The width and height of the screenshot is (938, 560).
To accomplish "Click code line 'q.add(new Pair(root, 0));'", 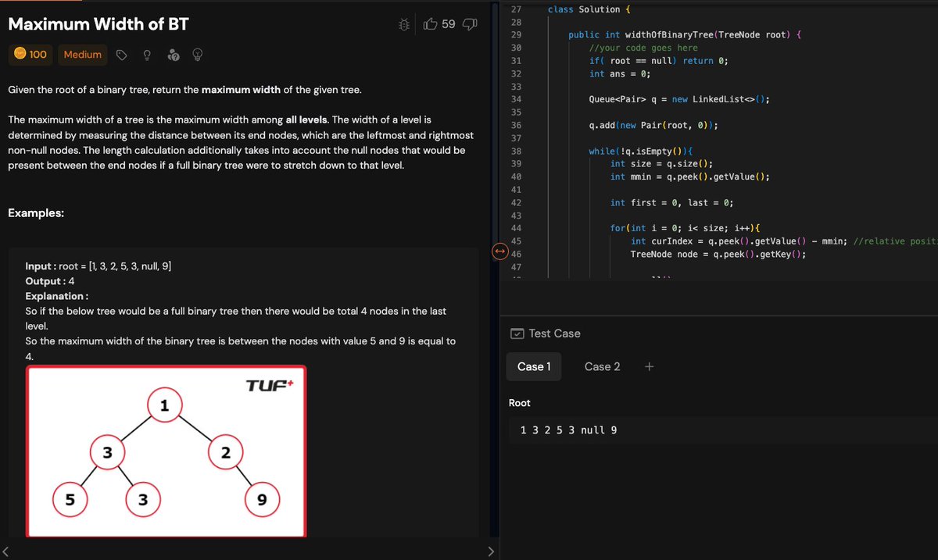I will pyautogui.click(x=653, y=125).
